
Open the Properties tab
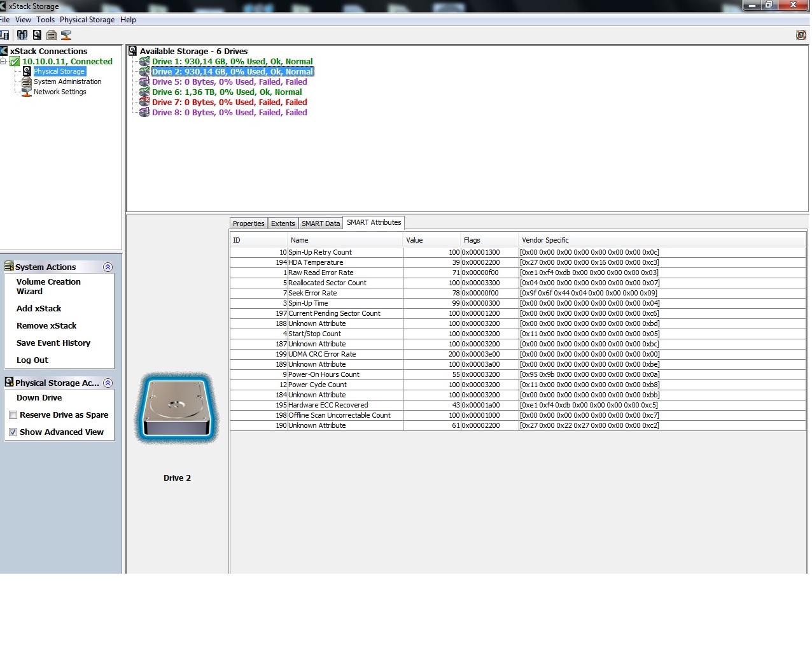tap(248, 223)
